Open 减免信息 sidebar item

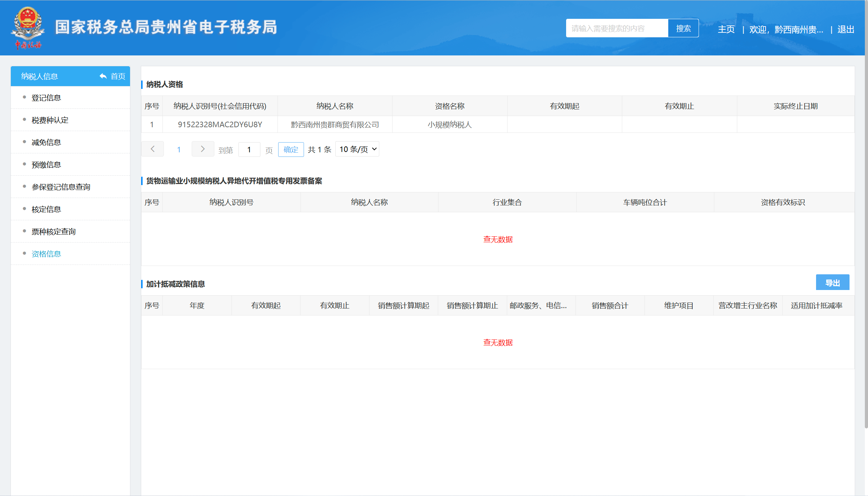point(46,143)
